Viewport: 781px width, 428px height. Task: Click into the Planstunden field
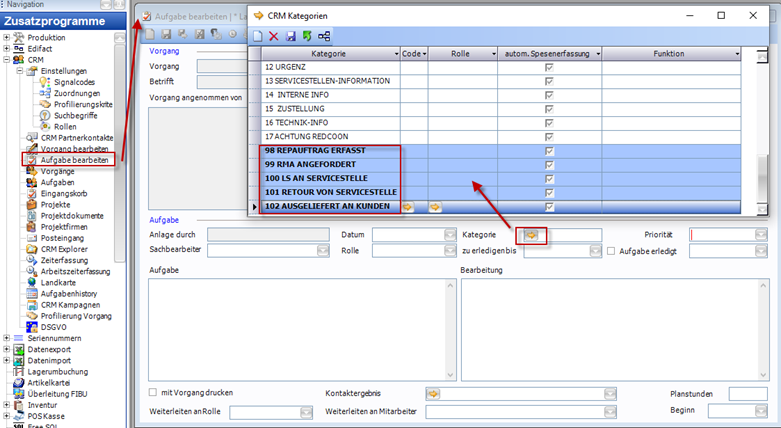click(747, 394)
